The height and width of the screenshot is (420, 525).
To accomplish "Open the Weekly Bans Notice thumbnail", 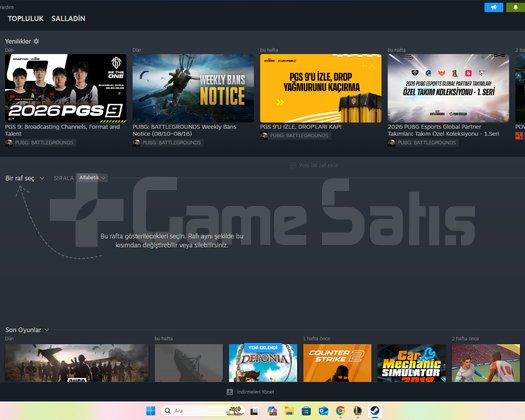I will [193, 88].
